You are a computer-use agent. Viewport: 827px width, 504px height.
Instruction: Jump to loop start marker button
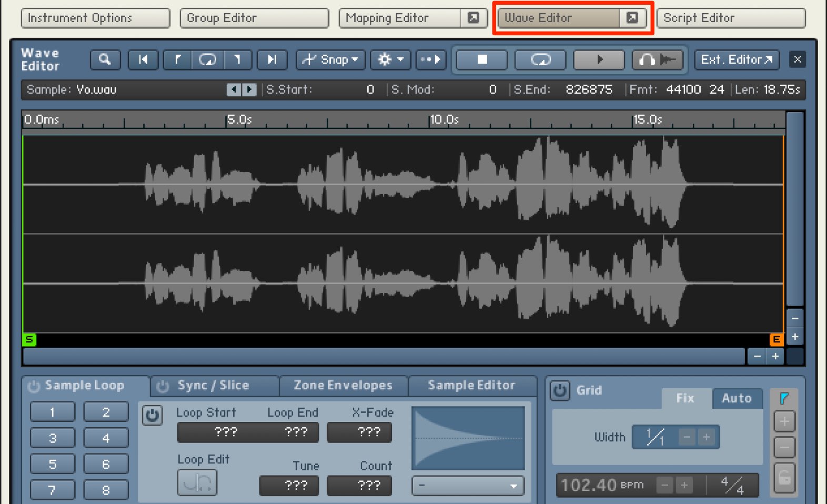pos(178,59)
